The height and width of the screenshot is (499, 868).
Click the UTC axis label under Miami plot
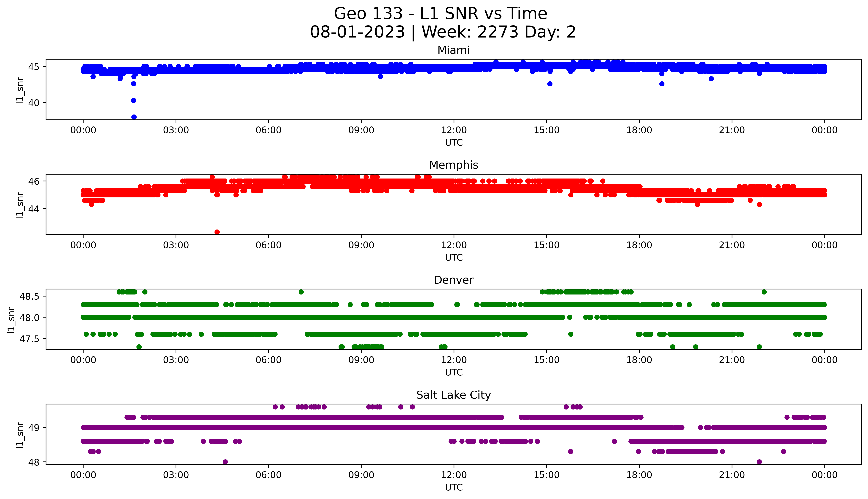pyautogui.click(x=454, y=143)
